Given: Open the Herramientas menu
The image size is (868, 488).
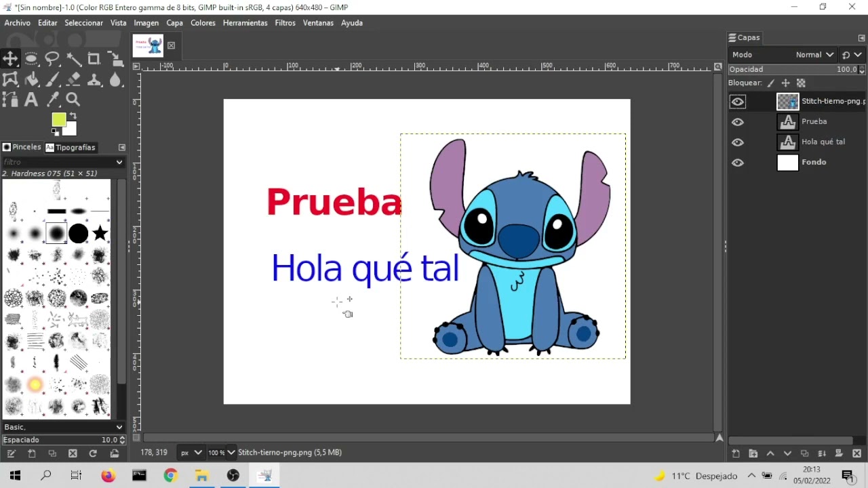Looking at the screenshot, I should (x=245, y=22).
